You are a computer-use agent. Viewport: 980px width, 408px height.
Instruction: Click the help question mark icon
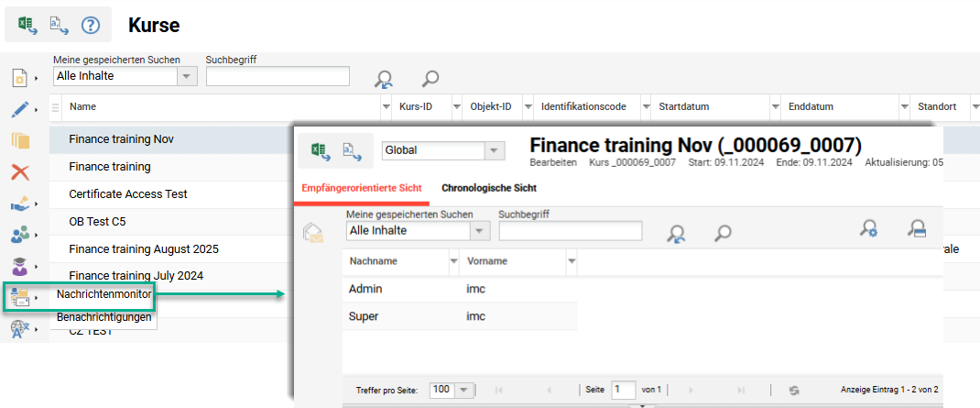(90, 26)
